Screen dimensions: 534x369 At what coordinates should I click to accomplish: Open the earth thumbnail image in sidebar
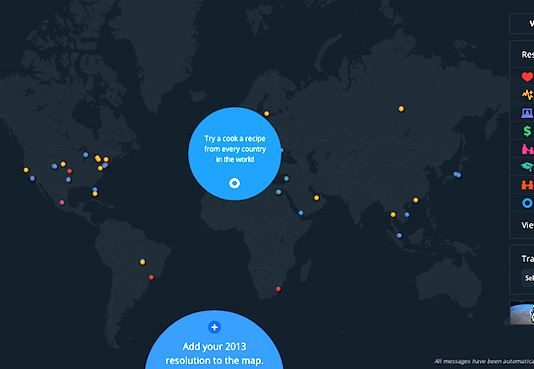522,313
